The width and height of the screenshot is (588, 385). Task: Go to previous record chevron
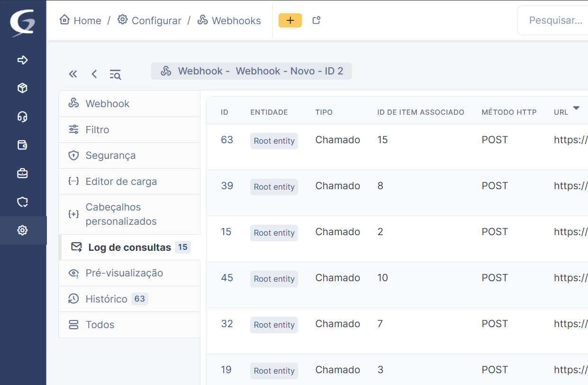tap(94, 74)
